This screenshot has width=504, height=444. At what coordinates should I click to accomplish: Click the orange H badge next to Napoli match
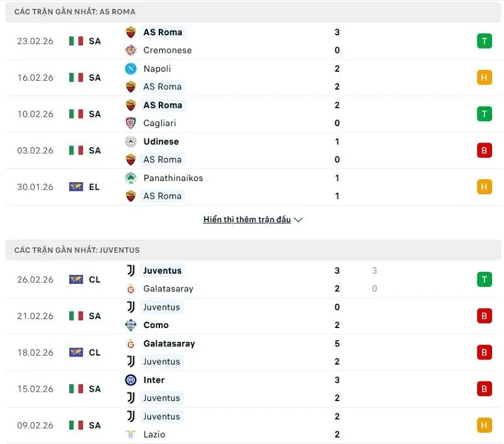(484, 77)
